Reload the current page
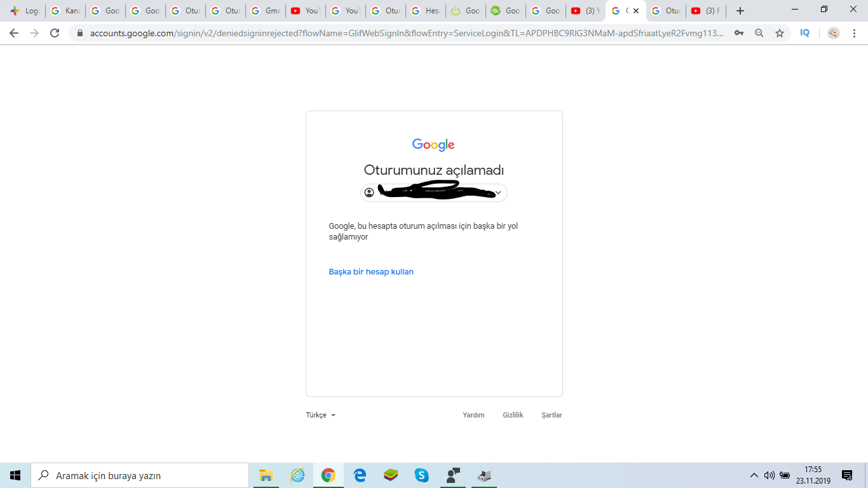868x488 pixels. tap(55, 33)
